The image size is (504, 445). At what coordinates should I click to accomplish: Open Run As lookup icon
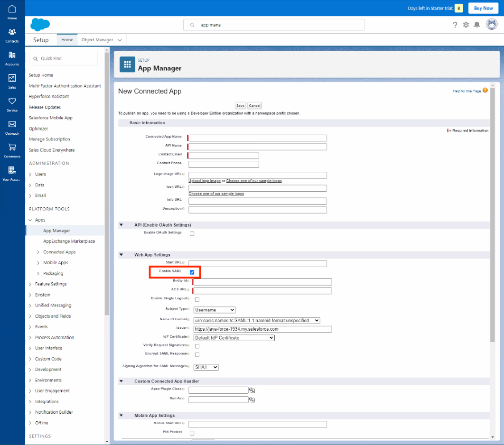252,400
